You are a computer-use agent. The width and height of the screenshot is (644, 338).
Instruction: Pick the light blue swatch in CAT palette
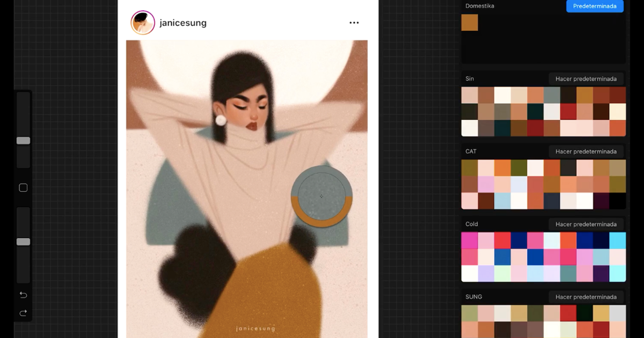(502, 201)
